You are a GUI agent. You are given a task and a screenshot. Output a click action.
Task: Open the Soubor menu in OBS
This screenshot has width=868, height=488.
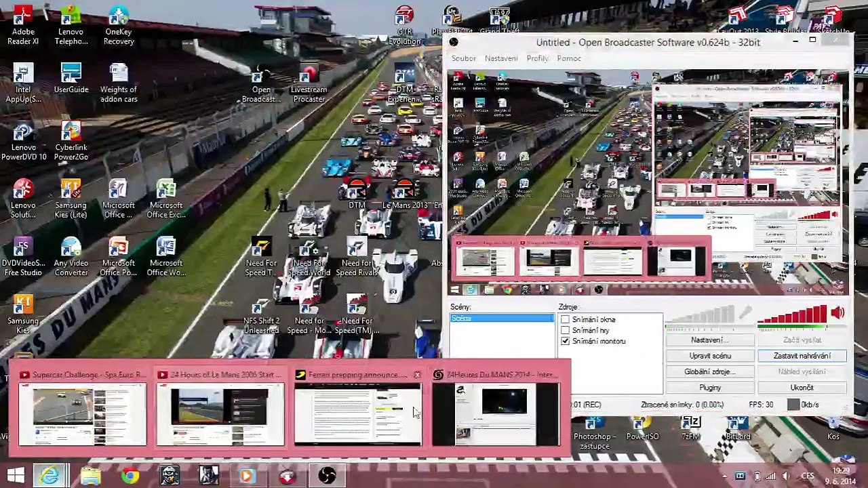click(x=464, y=58)
